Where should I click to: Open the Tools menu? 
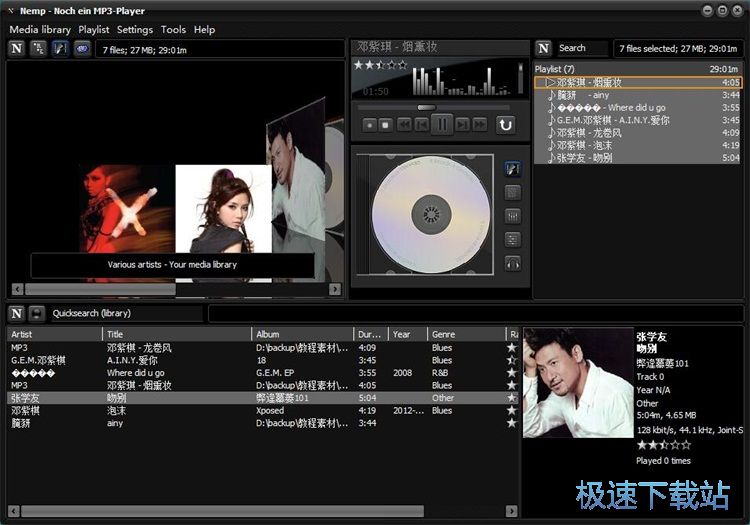point(173,30)
